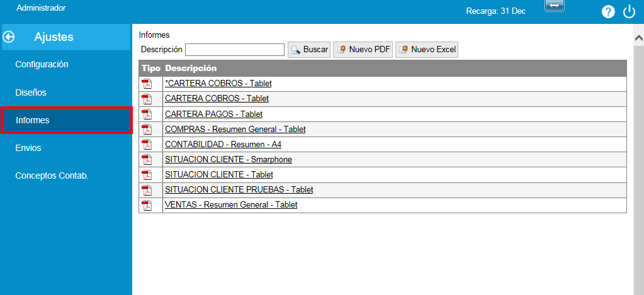Click the back arrow next to Ajustes
Screen dimensions: 644x295
click(9, 37)
